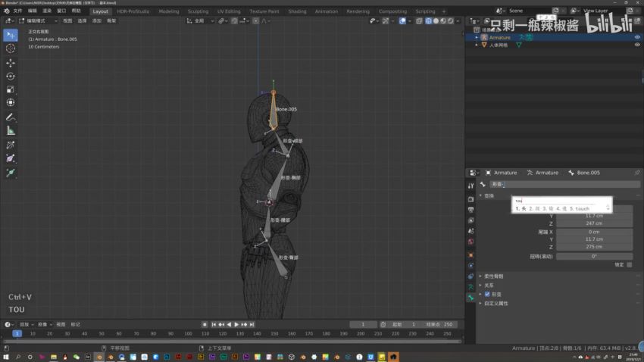644x362 pixels.
Task: Expand the 关系 (Relations) panel
Action: click(487, 286)
